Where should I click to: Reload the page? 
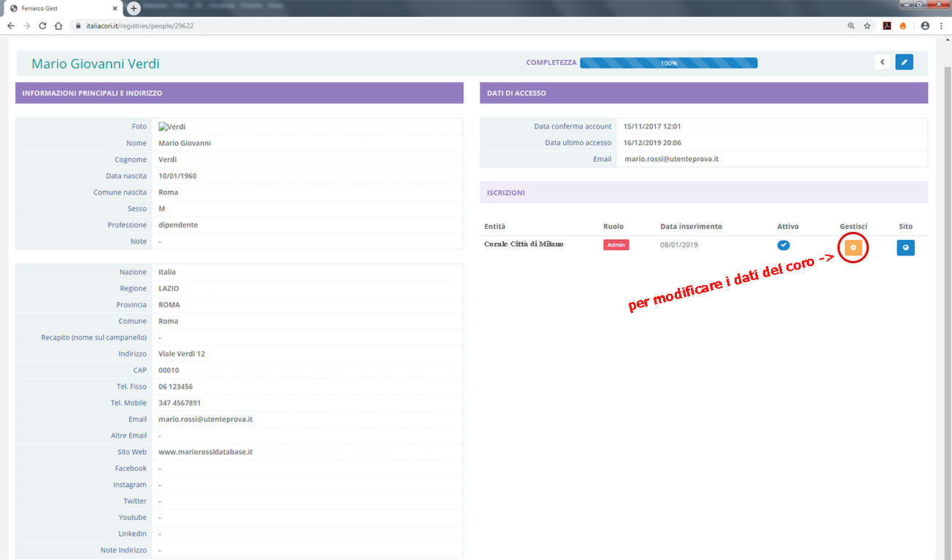[42, 26]
